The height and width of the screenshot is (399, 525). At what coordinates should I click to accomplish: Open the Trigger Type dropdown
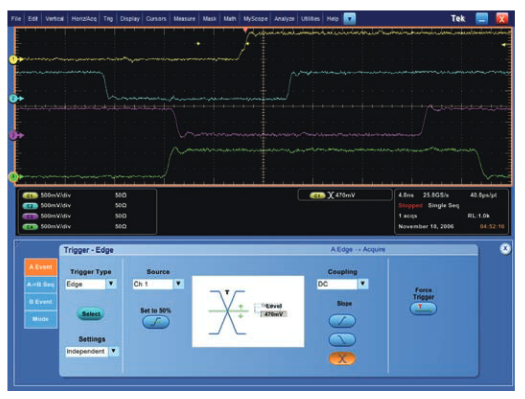pyautogui.click(x=111, y=284)
